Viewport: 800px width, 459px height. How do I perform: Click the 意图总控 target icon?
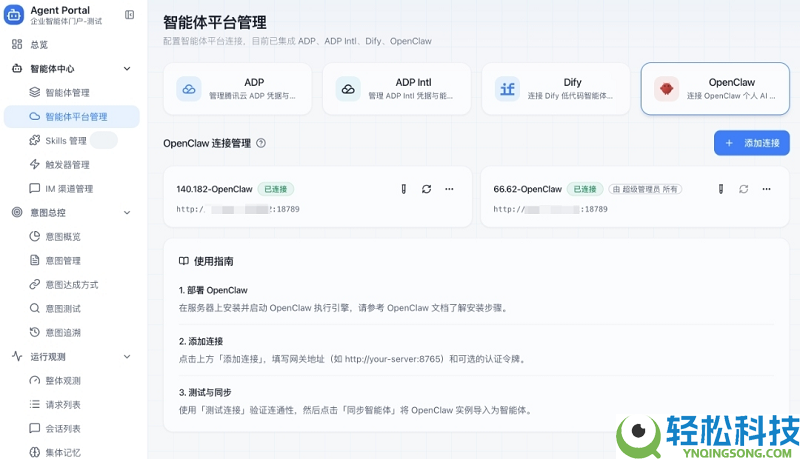(x=17, y=212)
